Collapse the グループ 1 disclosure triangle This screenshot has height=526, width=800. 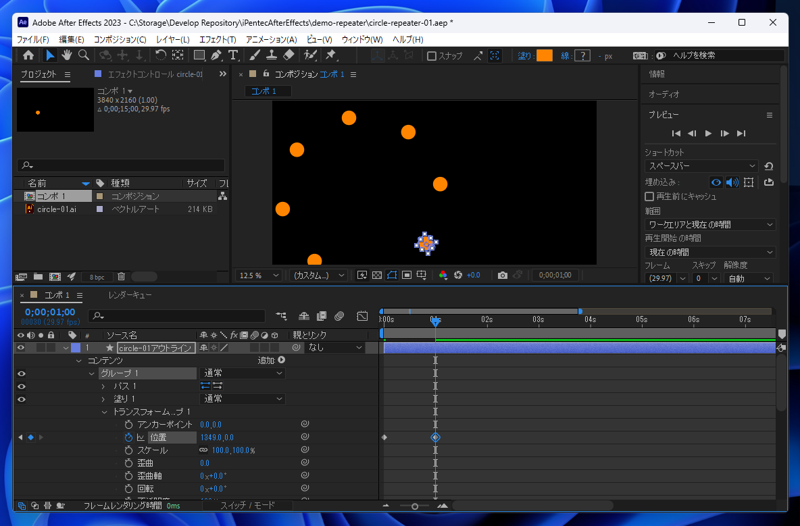click(x=91, y=373)
